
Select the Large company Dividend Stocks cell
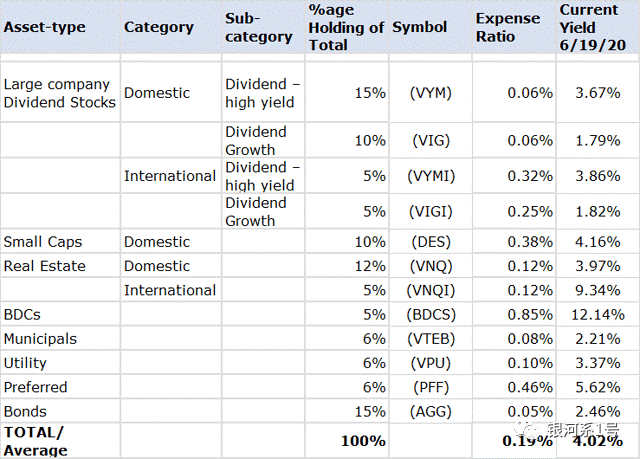point(60,93)
